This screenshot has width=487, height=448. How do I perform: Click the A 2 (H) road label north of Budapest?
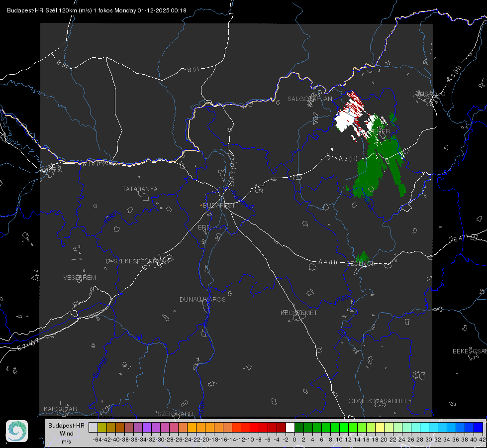(233, 171)
